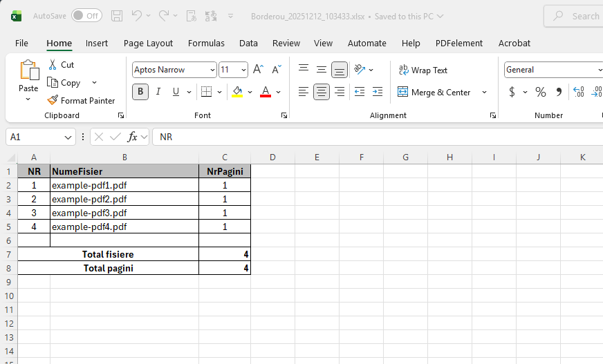Toggle Bottom Align button
This screenshot has height=364, width=603.
pos(339,70)
